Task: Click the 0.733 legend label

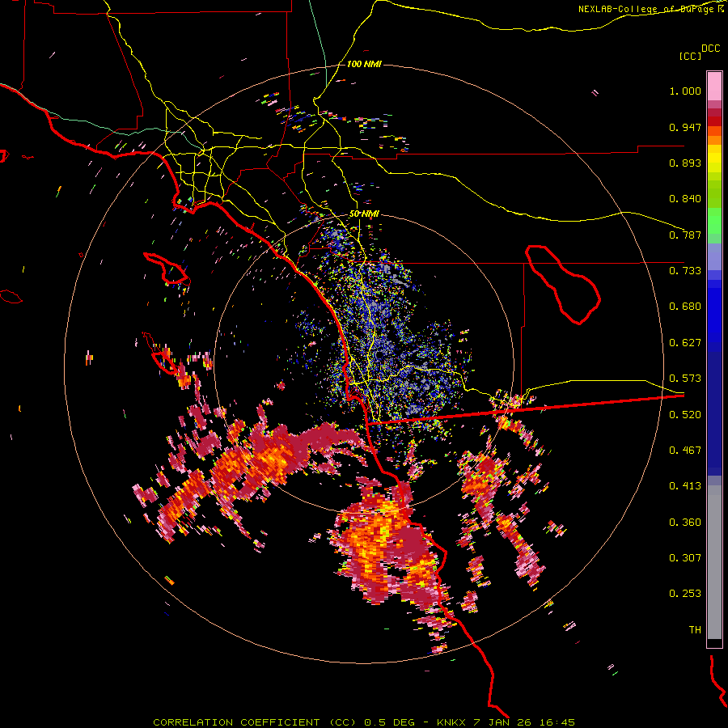Action: click(x=685, y=271)
